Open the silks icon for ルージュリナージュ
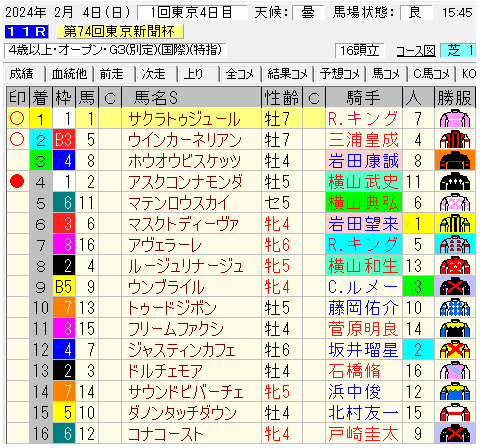 click(x=455, y=266)
